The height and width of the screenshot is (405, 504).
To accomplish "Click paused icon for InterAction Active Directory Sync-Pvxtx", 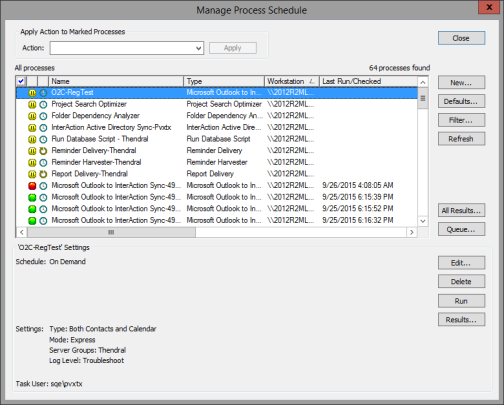I will [x=32, y=128].
